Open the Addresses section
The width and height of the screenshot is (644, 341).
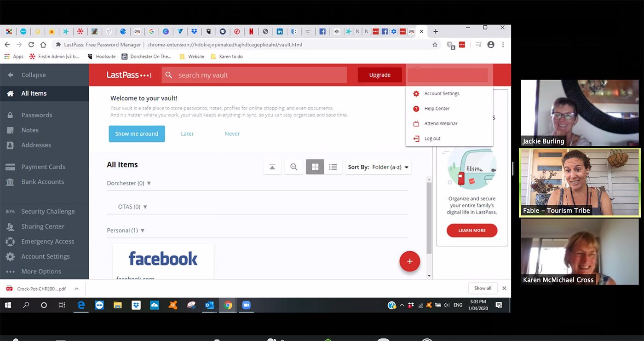(29, 145)
